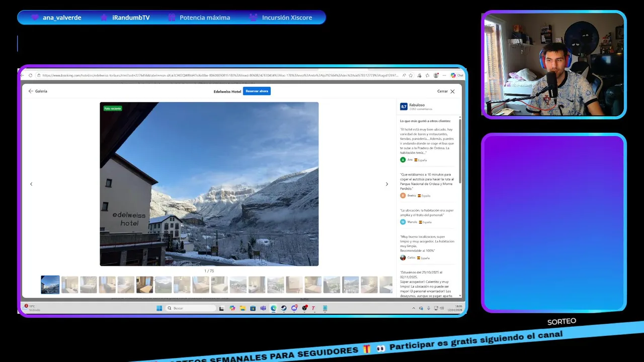Click reviewer name Beatriz

(x=412, y=196)
